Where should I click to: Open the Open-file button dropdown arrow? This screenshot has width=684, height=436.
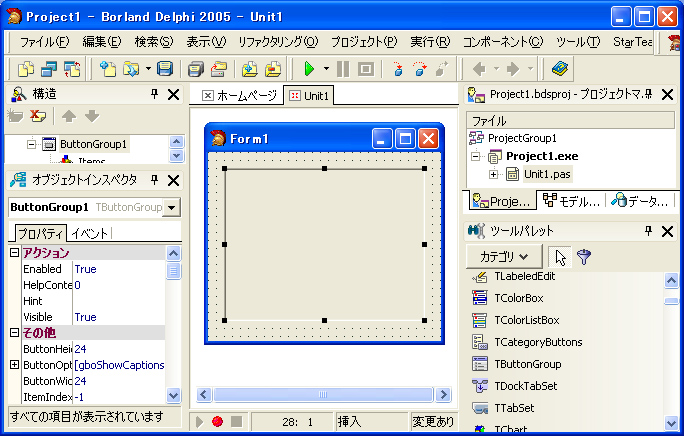pos(148,69)
